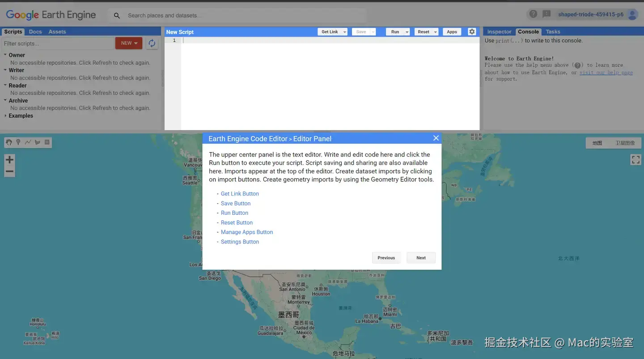Switch to the Inspector tab
Screen dimensions: 644x359
point(499,32)
